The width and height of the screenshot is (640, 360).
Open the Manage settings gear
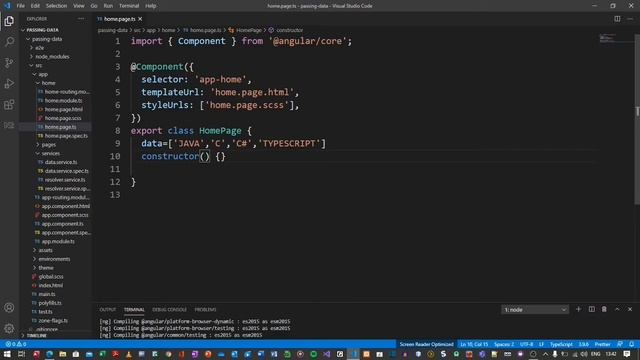pyautogui.click(x=9, y=328)
